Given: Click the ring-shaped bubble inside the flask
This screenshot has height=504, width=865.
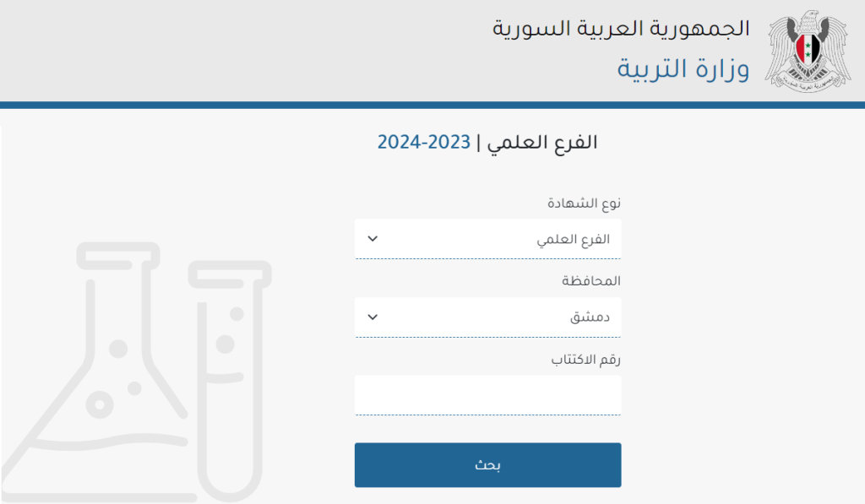Looking at the screenshot, I should coord(100,405).
